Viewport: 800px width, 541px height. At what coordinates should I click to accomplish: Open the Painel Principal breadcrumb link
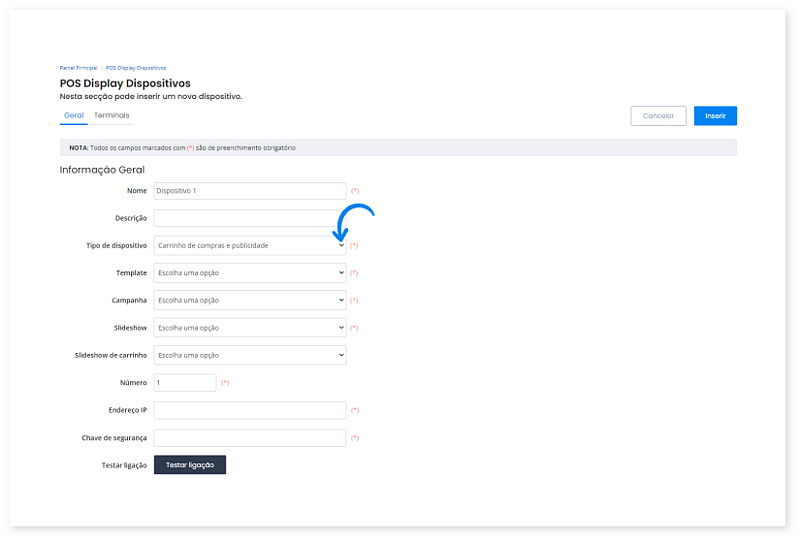(78, 68)
